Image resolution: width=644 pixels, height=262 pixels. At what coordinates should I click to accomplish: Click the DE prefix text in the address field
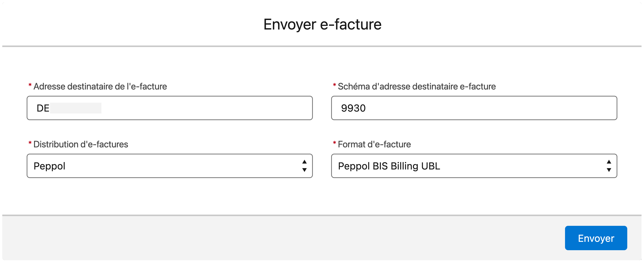tap(43, 108)
